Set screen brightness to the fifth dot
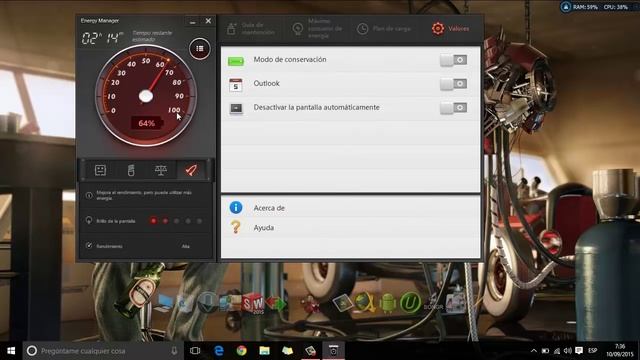This screenshot has width=640, height=360. click(199, 221)
